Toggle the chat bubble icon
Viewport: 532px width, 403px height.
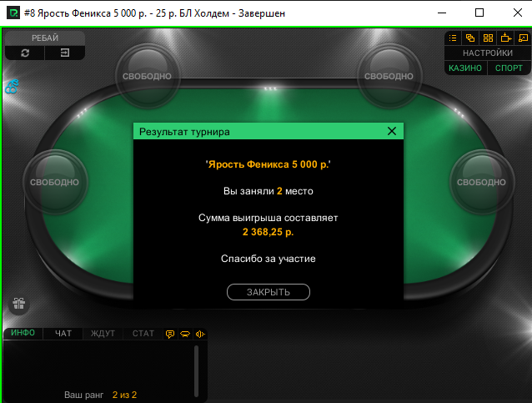click(x=170, y=334)
